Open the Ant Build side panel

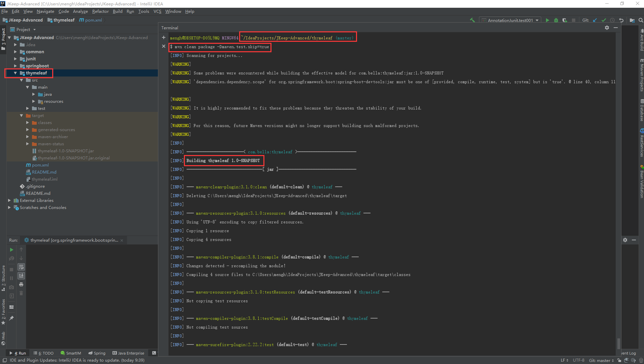(642, 40)
